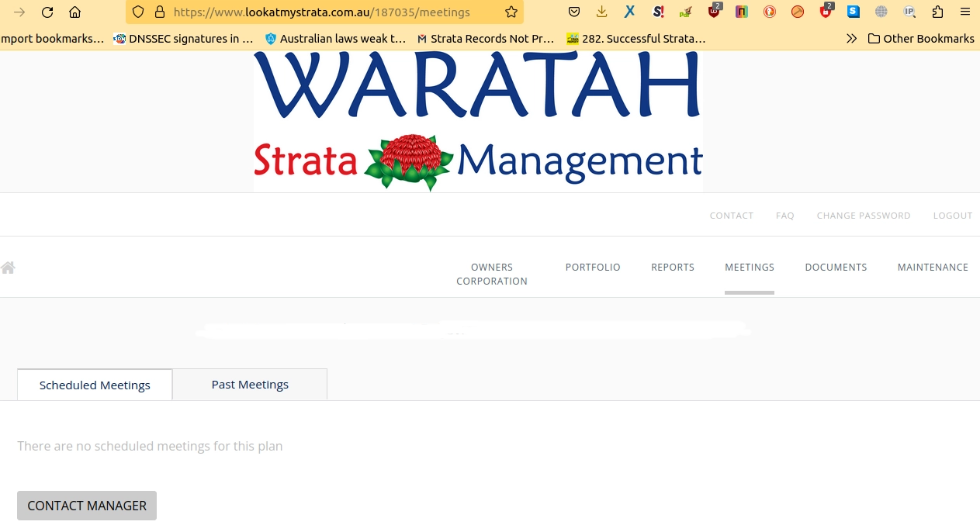Select MEETINGS menu item

750,267
